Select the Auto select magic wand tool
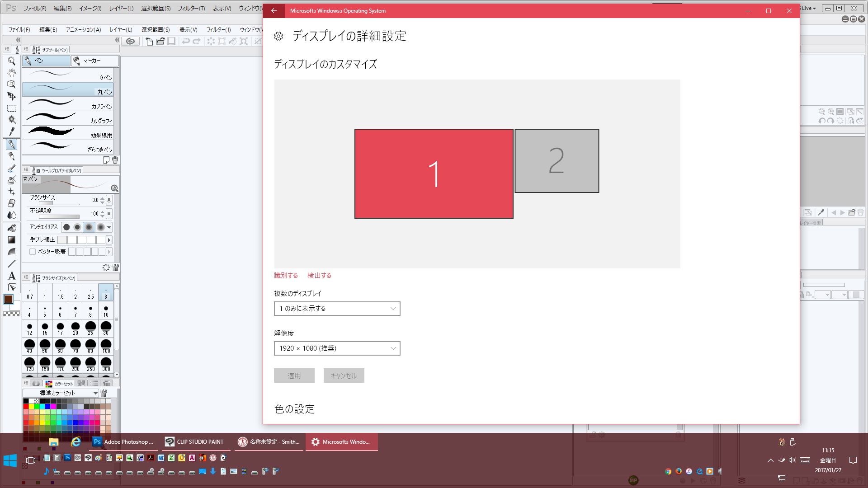 pos(12,120)
